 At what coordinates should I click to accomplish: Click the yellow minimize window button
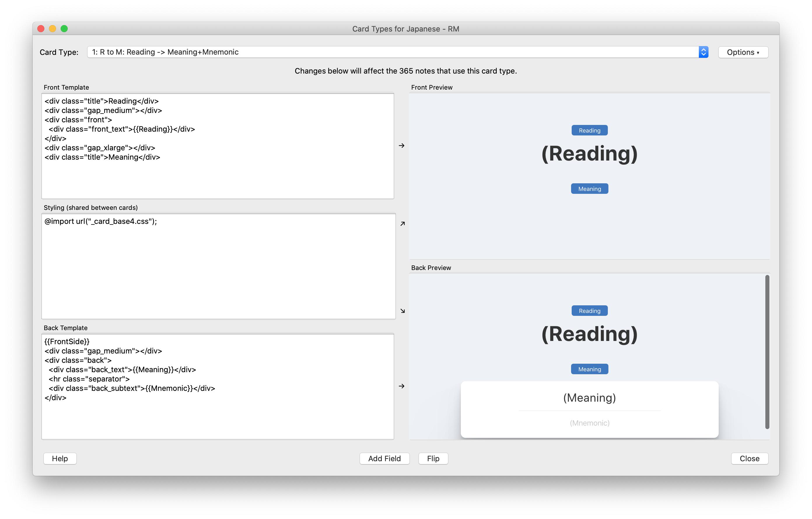52,29
